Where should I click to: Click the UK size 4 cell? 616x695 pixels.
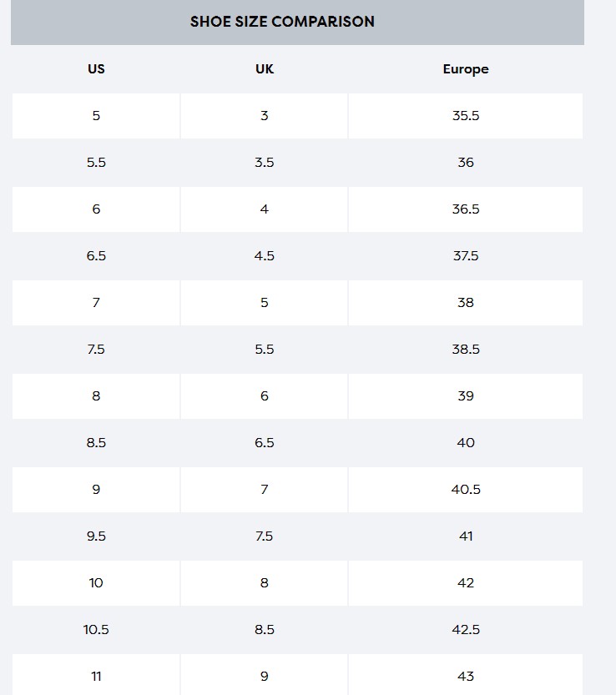[x=264, y=209]
